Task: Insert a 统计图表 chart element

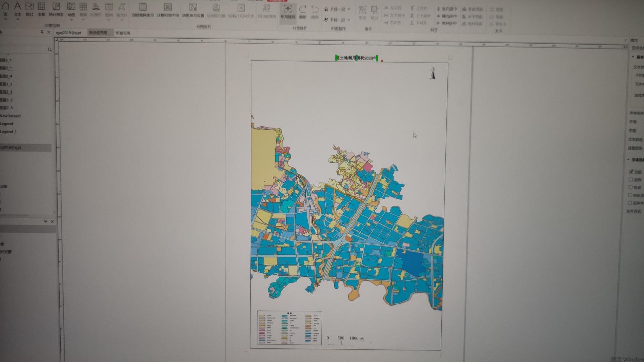Action: click(56, 9)
